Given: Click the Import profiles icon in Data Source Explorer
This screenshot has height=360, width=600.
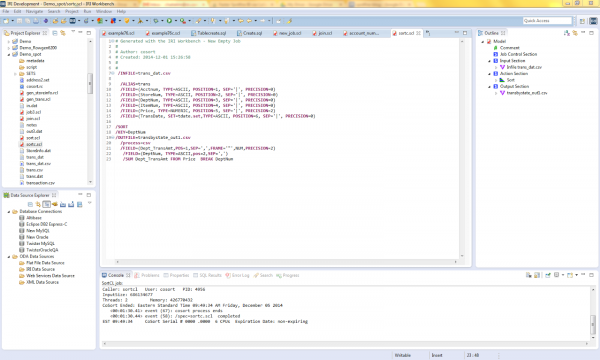Looking at the screenshot, I should [63, 204].
